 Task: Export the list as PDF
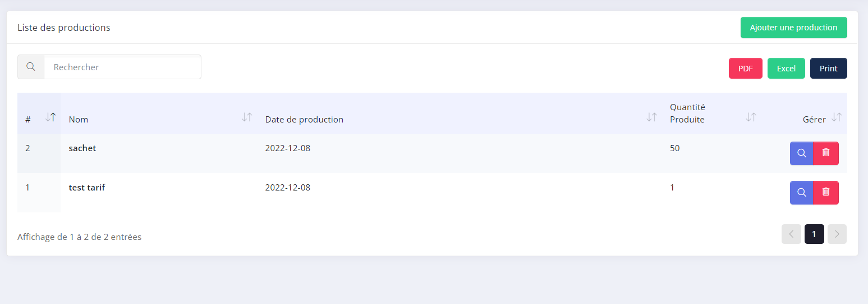click(x=745, y=69)
